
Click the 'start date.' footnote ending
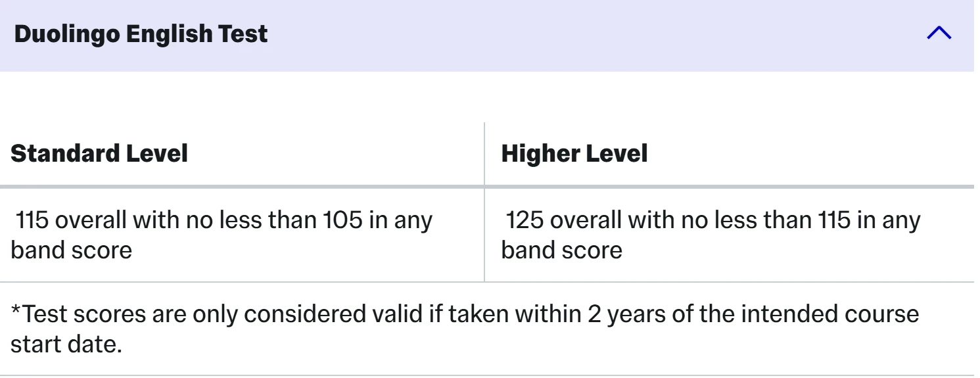[66, 344]
